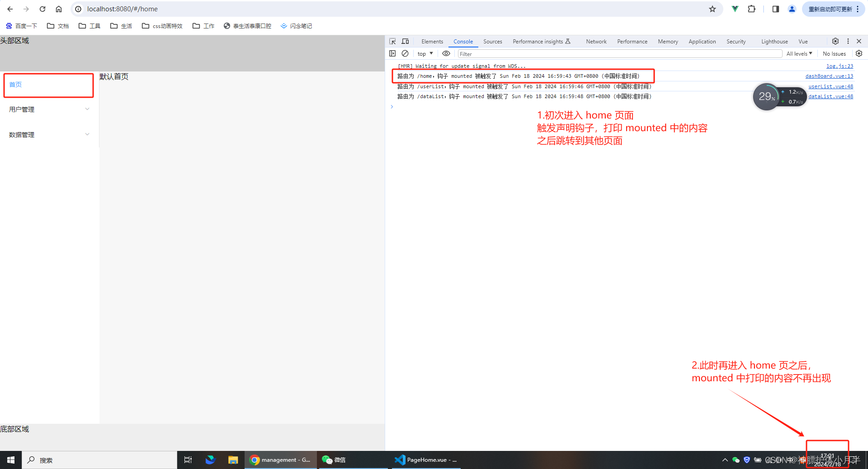Open the 工具 bookmark folder
The width and height of the screenshot is (868, 469).
[90, 26]
